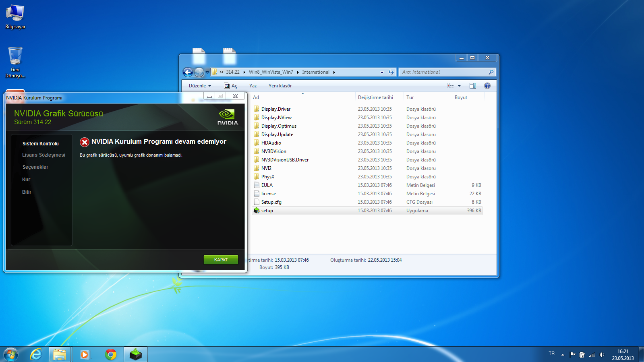This screenshot has width=644, height=362.
Task: Click the search magnifier icon in Explorer
Action: (x=491, y=72)
